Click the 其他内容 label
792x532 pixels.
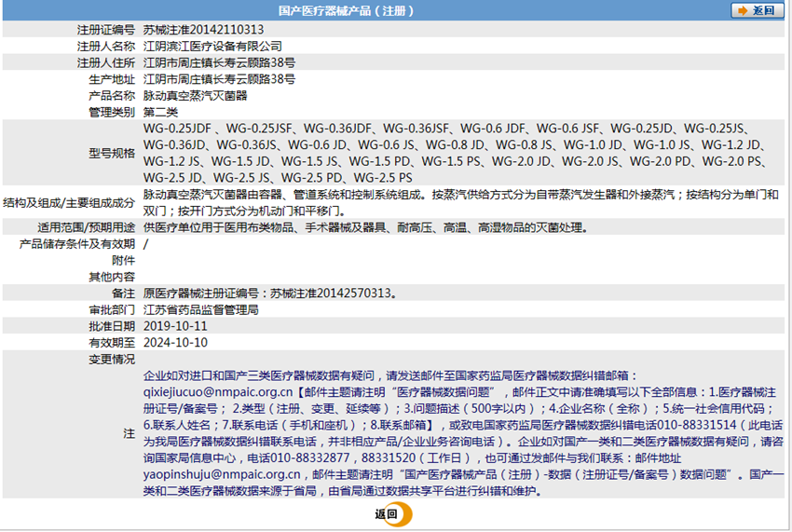pyautogui.click(x=112, y=277)
